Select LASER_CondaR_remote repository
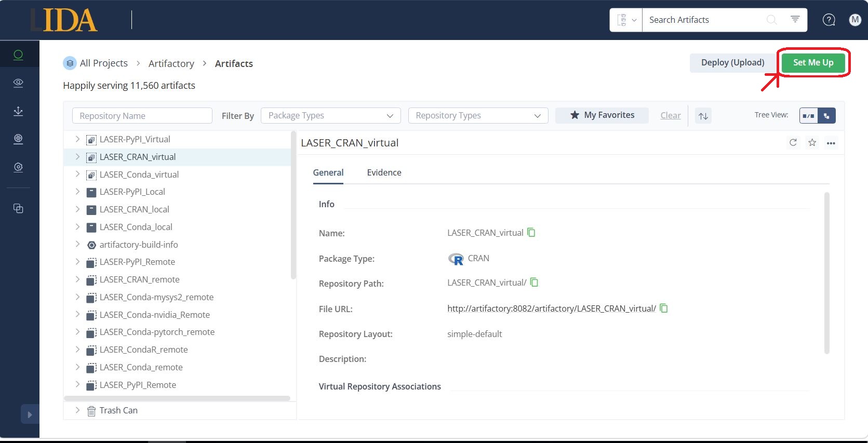868x443 pixels. point(143,350)
